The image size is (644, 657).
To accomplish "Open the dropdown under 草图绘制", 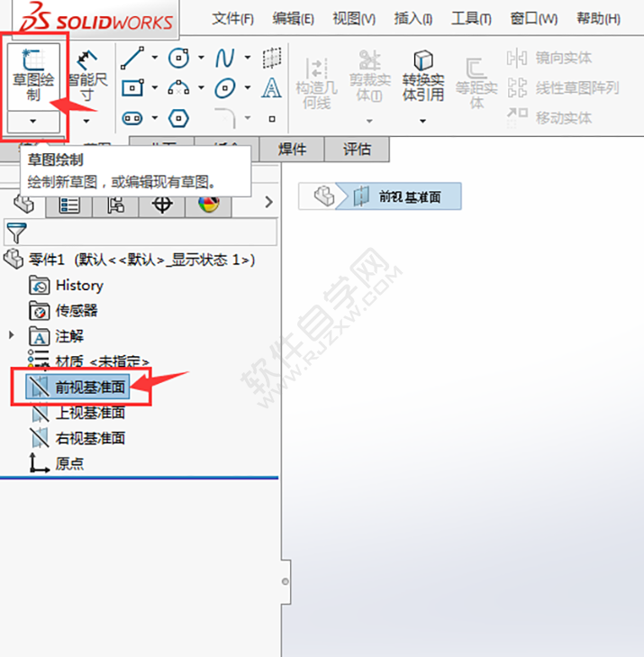I will tap(33, 122).
